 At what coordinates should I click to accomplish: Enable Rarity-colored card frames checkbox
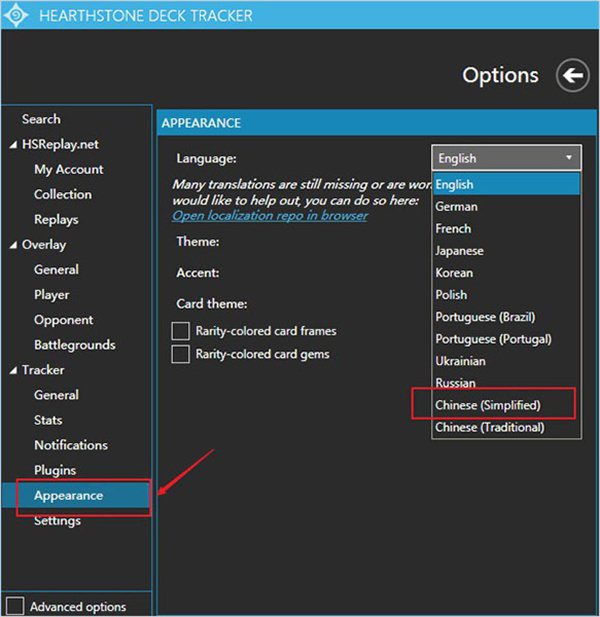181,331
